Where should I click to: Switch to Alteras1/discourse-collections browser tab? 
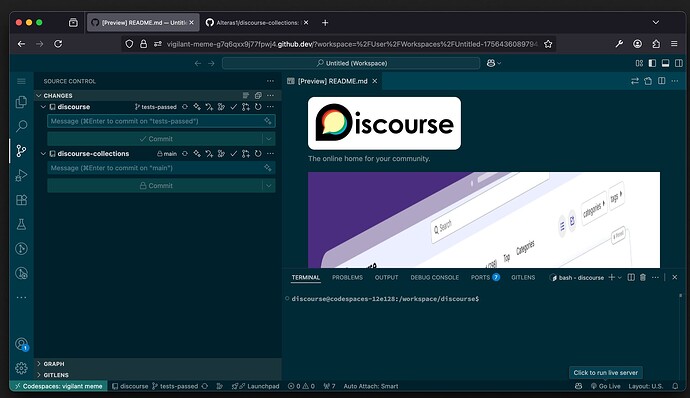(x=257, y=22)
